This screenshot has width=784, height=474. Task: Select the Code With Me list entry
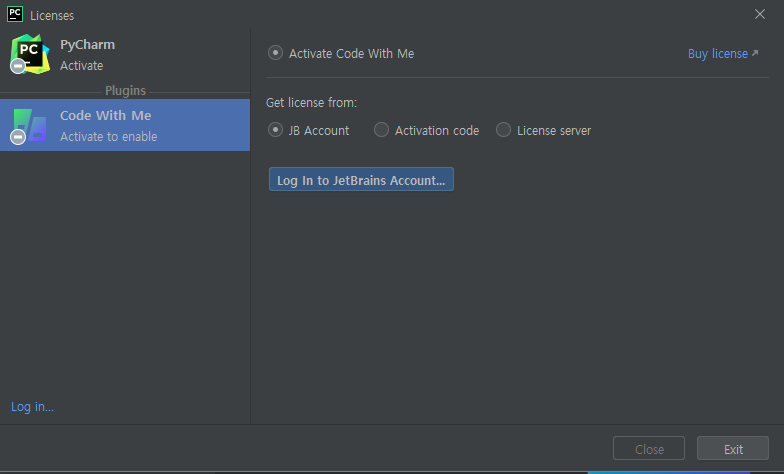coord(125,125)
